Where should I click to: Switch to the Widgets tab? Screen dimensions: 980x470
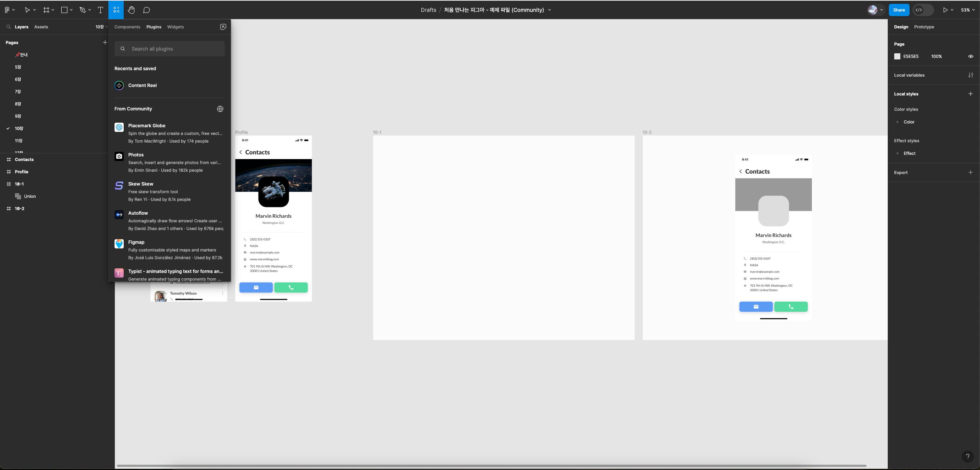(x=175, y=27)
